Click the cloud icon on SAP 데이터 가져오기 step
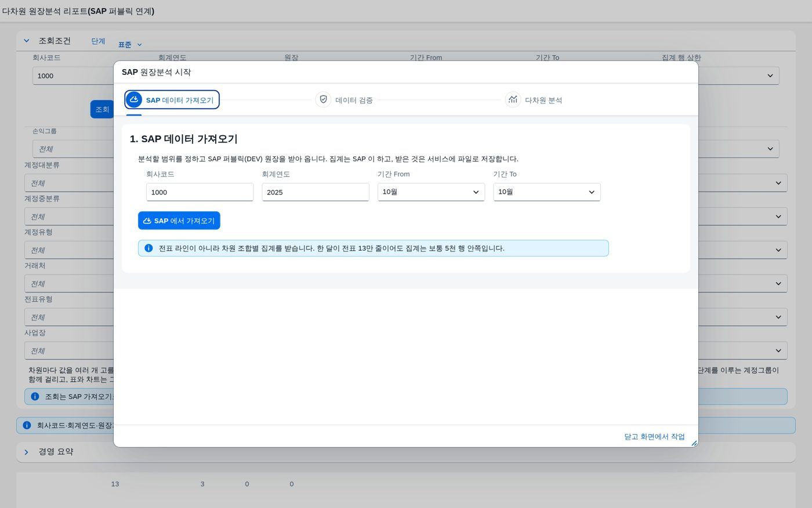The image size is (812, 508). [134, 100]
